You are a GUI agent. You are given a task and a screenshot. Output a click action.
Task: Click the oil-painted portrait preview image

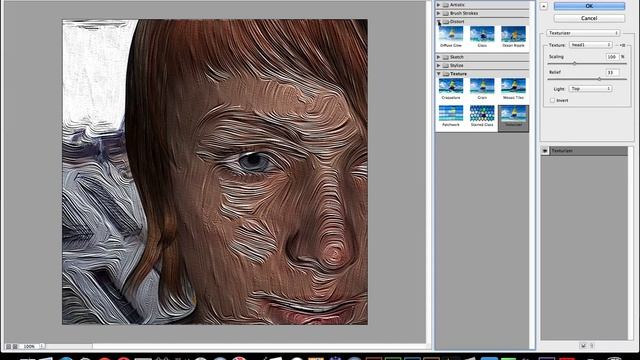point(215,172)
